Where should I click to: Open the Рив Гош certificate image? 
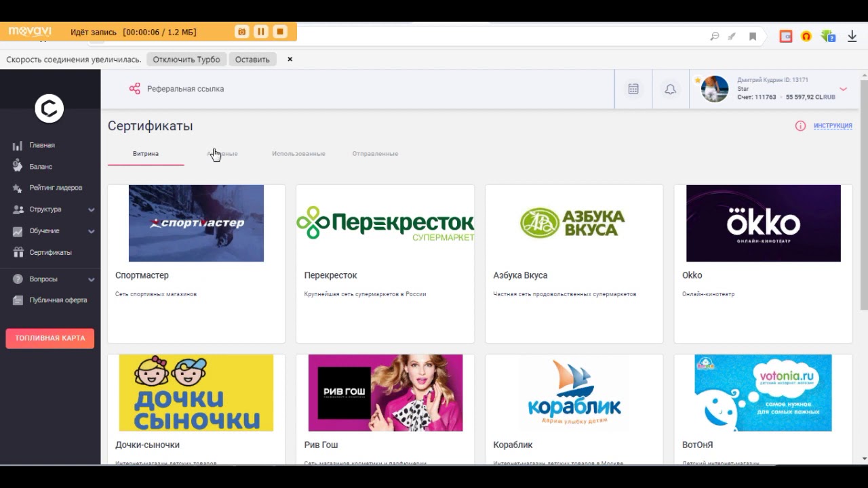[x=385, y=392]
